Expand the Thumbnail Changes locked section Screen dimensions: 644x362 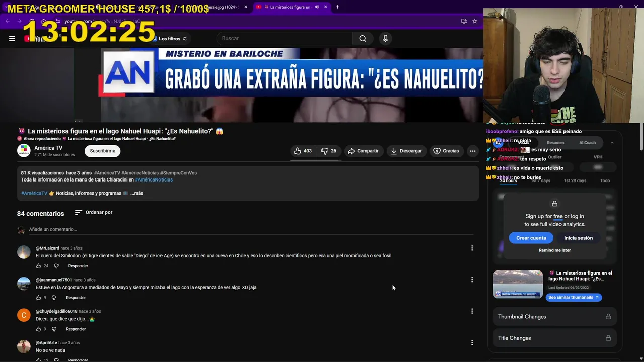click(x=554, y=317)
